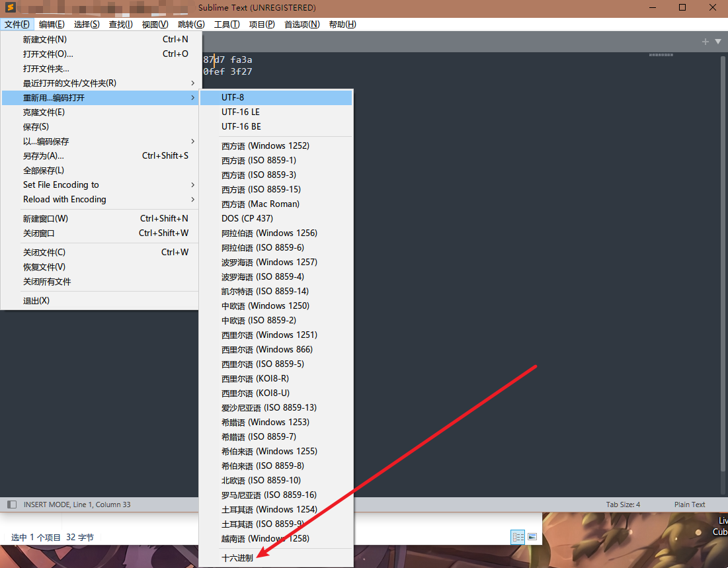Open the 查找(I) menu
The width and height of the screenshot is (728, 568).
(121, 24)
